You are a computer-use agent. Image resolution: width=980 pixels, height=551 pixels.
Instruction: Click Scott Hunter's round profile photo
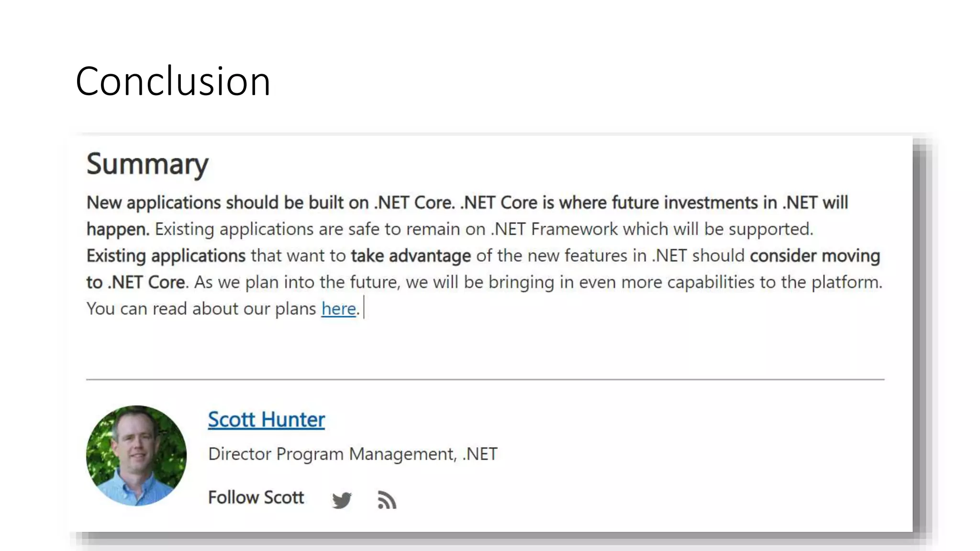coord(136,455)
